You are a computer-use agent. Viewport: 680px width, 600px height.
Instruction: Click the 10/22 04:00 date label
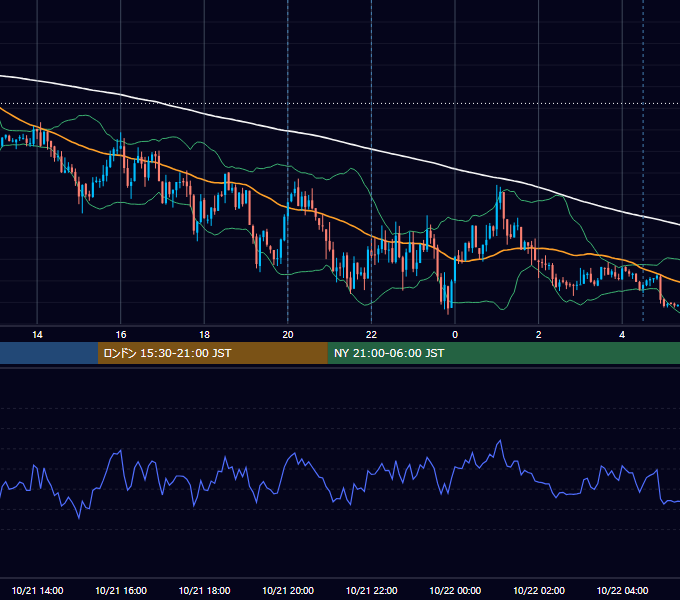622,590
